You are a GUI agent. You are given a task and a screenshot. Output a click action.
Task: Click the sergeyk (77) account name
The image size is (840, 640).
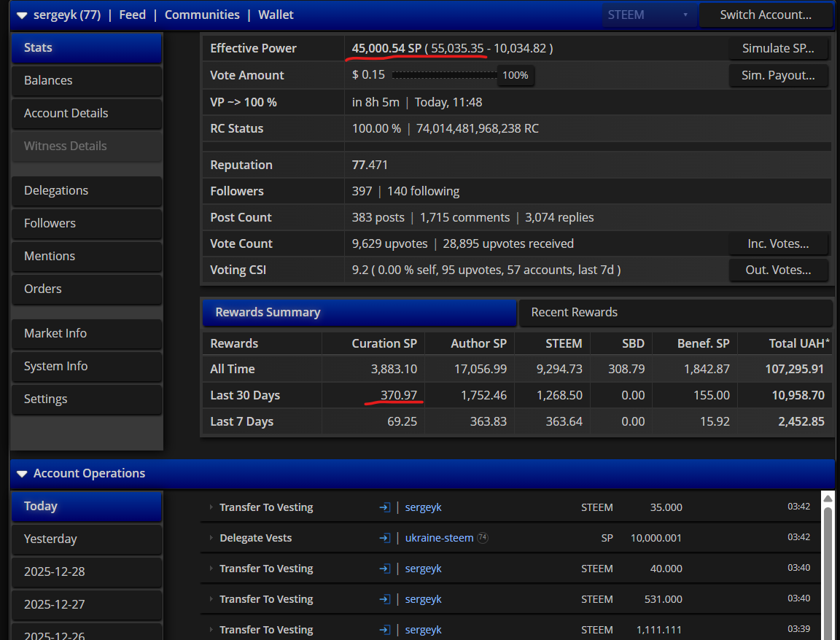67,15
